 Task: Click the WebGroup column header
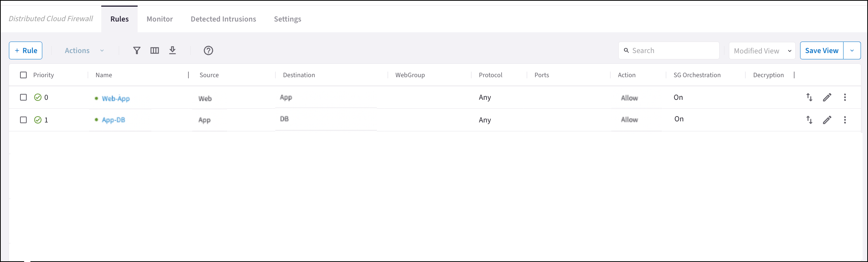pos(410,75)
